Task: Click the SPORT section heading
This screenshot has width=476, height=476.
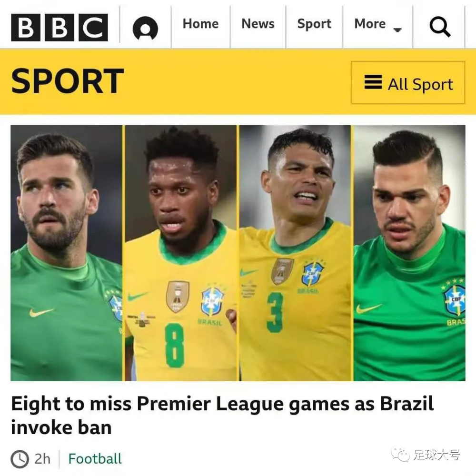Action: [68, 81]
